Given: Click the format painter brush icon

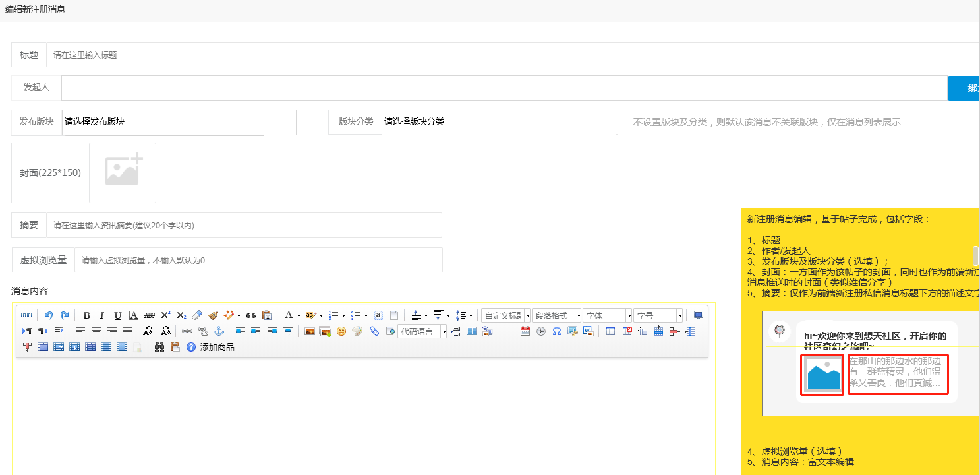Looking at the screenshot, I should (213, 315).
